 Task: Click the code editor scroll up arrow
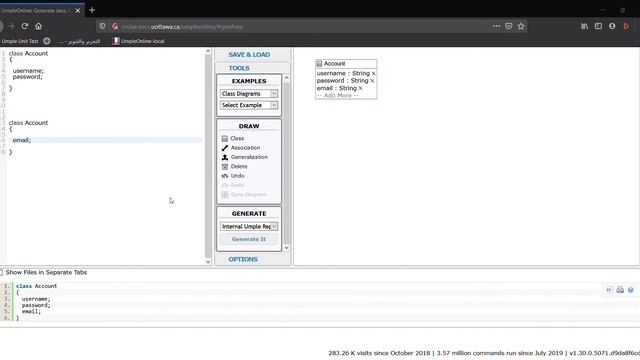click(x=208, y=51)
